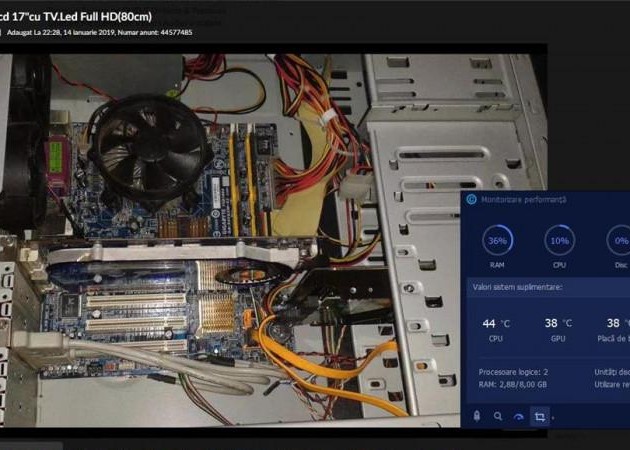Click the Disc 0% circular gauge

(619, 241)
